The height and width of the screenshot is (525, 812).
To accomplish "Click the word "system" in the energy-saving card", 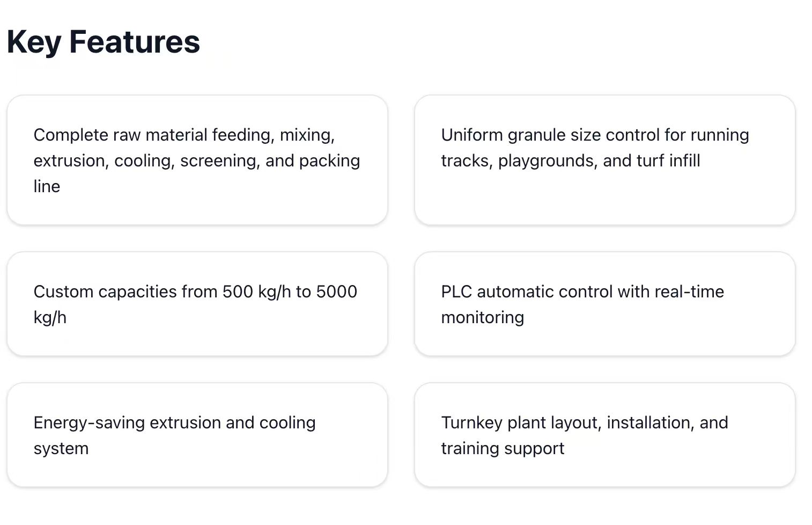I will pos(61,448).
